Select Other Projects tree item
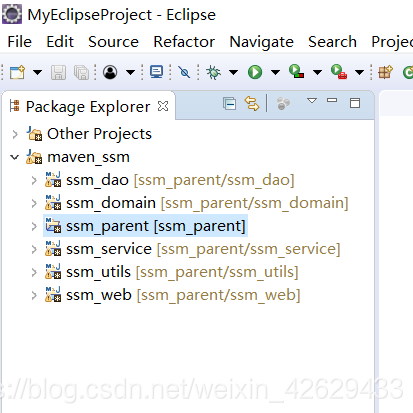The image size is (413, 413). (99, 134)
